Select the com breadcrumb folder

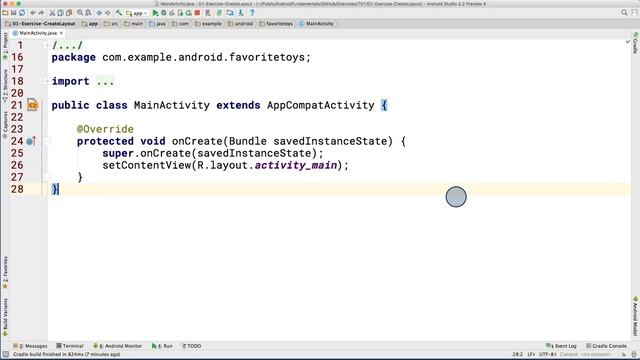(180, 24)
